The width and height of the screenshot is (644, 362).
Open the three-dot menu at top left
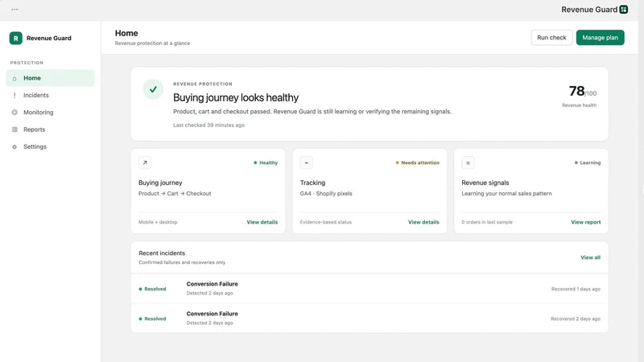click(14, 10)
